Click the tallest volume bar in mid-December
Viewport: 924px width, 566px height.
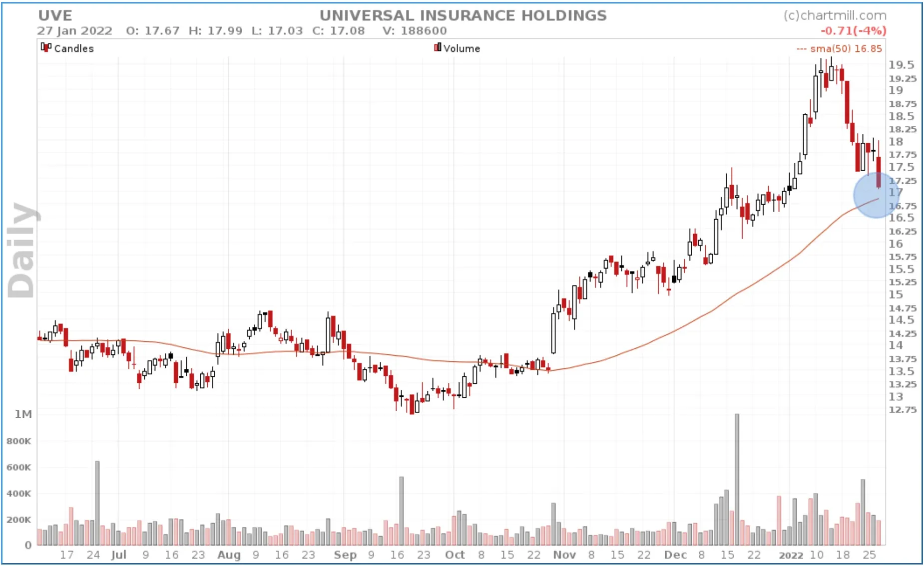(737, 479)
